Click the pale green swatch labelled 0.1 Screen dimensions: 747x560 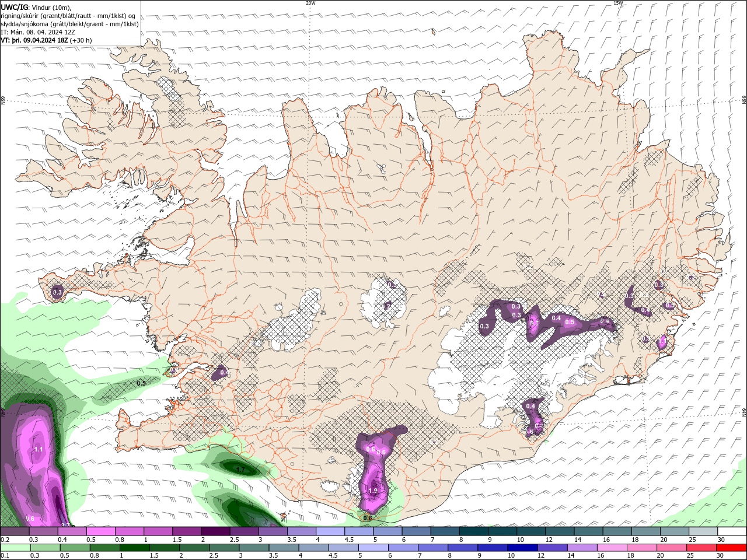pos(15,548)
